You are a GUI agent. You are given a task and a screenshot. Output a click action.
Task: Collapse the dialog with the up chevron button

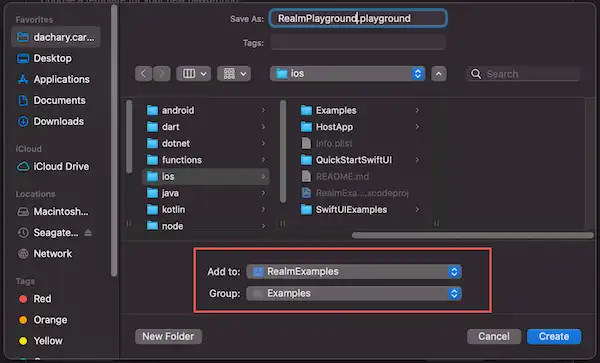point(439,73)
